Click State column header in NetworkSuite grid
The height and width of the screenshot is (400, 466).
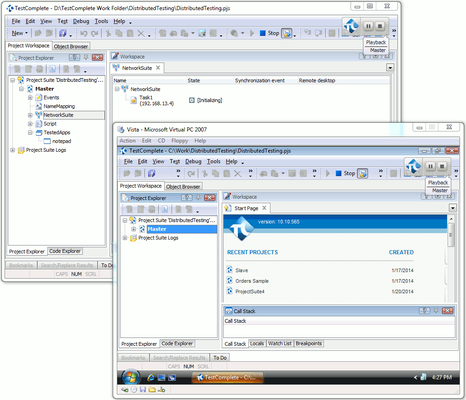pyautogui.click(x=194, y=80)
